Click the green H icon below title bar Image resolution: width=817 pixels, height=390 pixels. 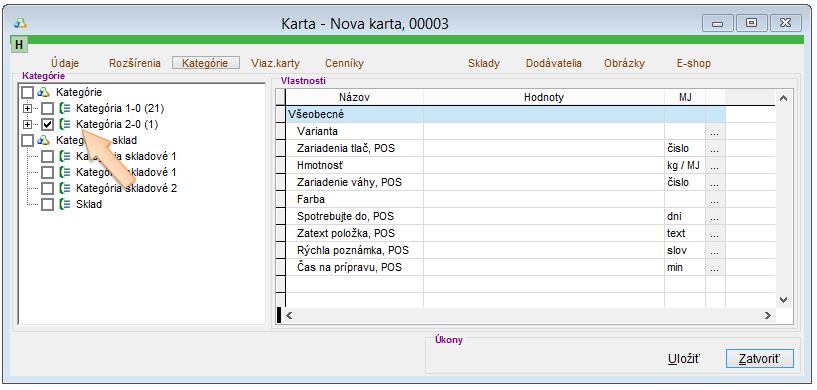[x=19, y=44]
